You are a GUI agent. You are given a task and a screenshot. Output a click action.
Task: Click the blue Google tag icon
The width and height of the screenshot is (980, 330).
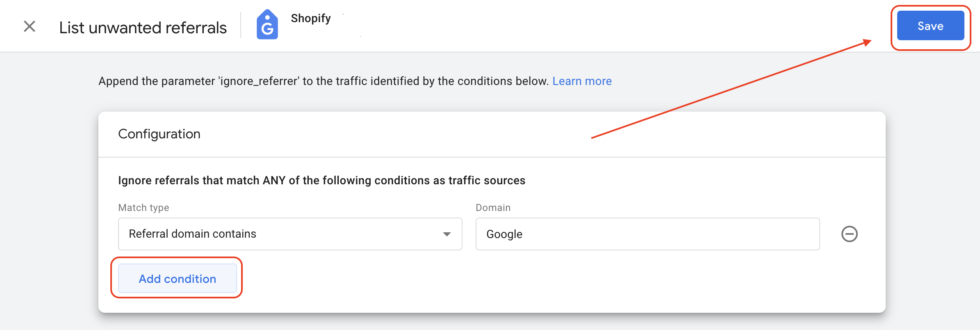267,25
